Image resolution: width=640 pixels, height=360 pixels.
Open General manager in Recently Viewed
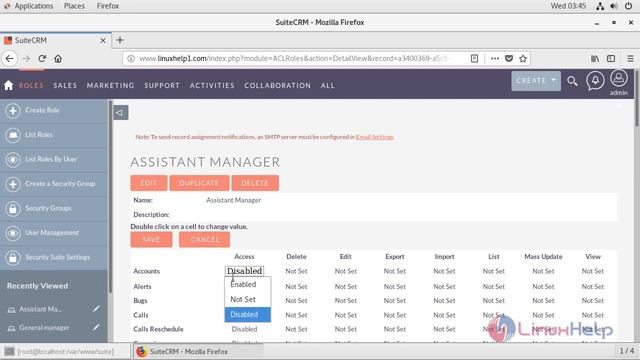click(x=44, y=328)
